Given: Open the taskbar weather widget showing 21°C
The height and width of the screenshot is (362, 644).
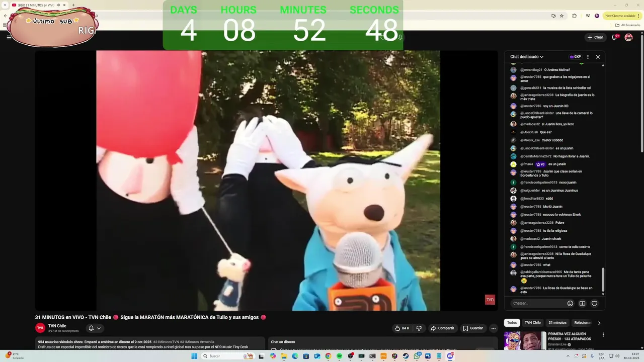Looking at the screenshot, I should [x=14, y=356].
